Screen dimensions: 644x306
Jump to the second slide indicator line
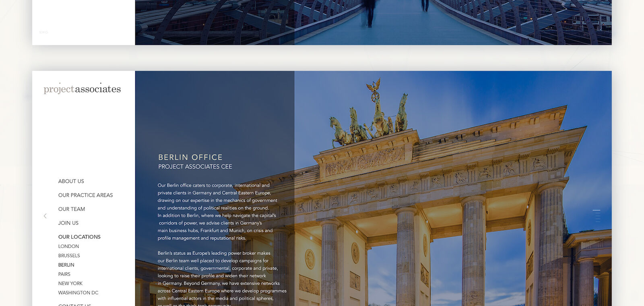[598, 213]
